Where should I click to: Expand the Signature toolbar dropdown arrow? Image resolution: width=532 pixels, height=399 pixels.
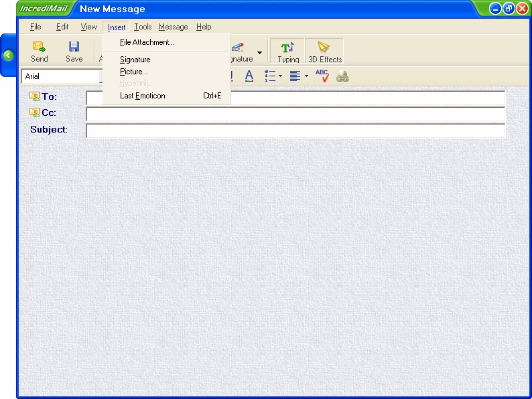(x=259, y=52)
